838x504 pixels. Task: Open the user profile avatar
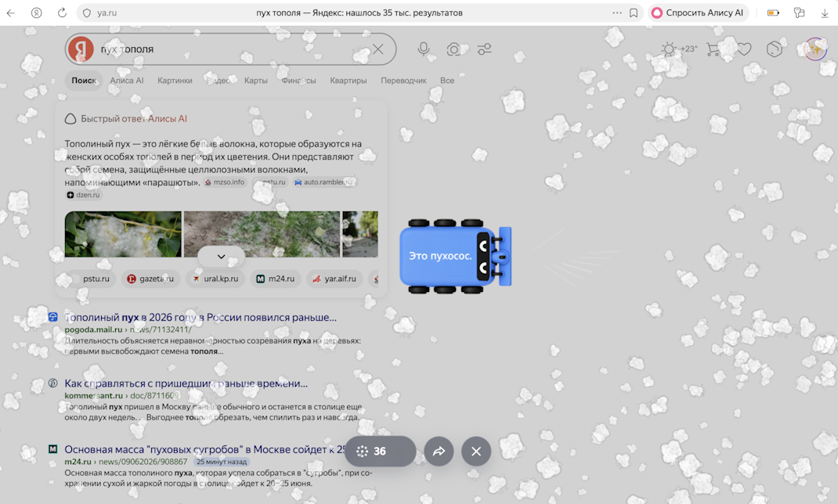tap(815, 49)
